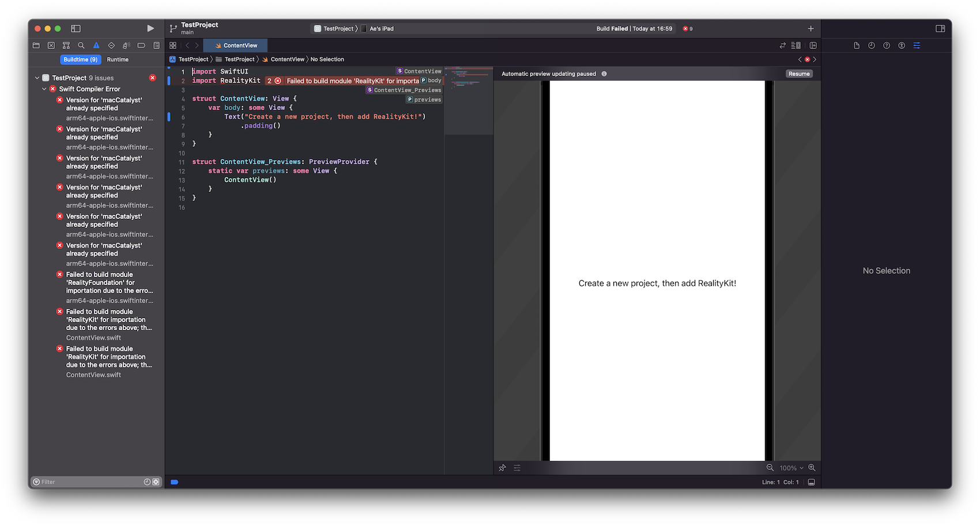The image size is (980, 526).
Task: Click the minimap body property label
Action: click(x=431, y=81)
